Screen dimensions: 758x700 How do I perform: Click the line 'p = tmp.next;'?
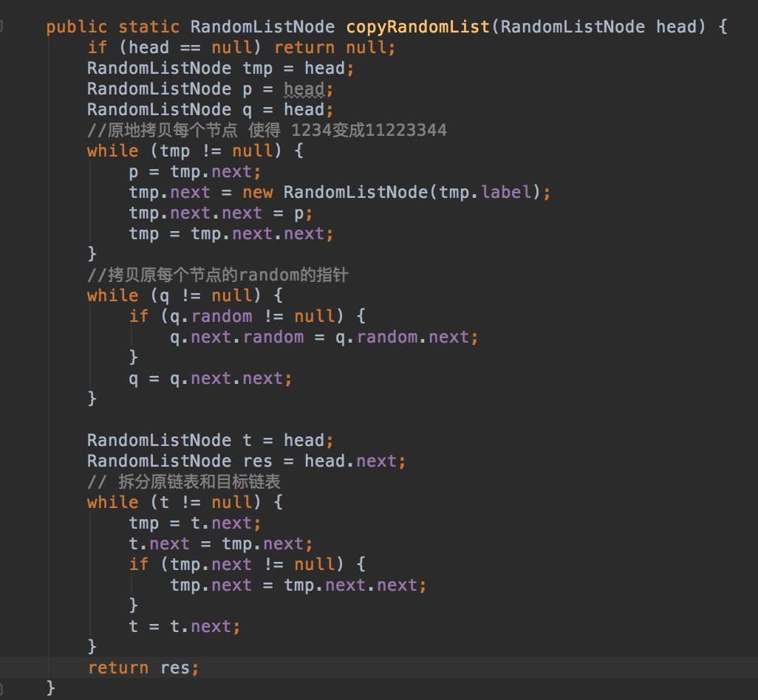(x=195, y=172)
